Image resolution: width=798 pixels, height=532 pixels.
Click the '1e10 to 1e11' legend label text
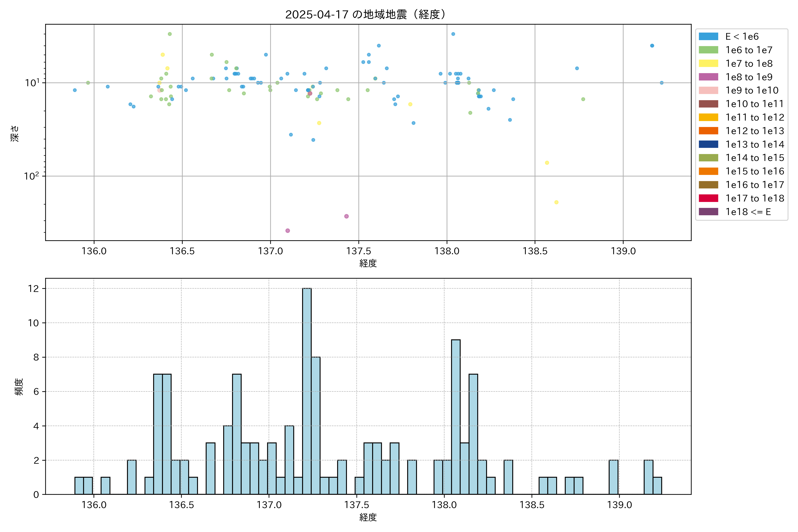click(x=755, y=104)
